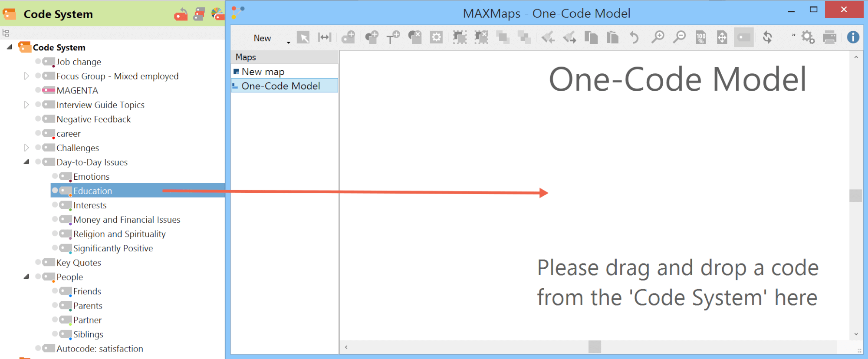Toggle activation circle for Emotions
The width and height of the screenshot is (868, 359).
tap(55, 176)
